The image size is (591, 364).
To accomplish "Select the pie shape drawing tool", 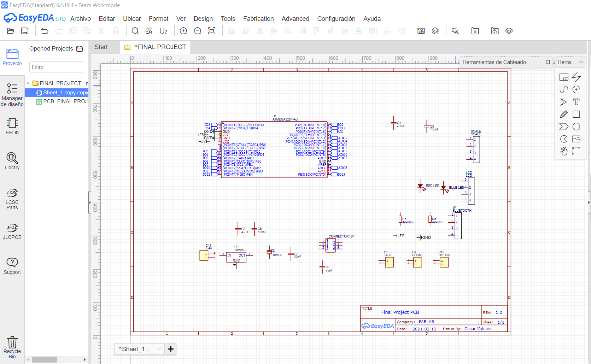I will pos(564,139).
